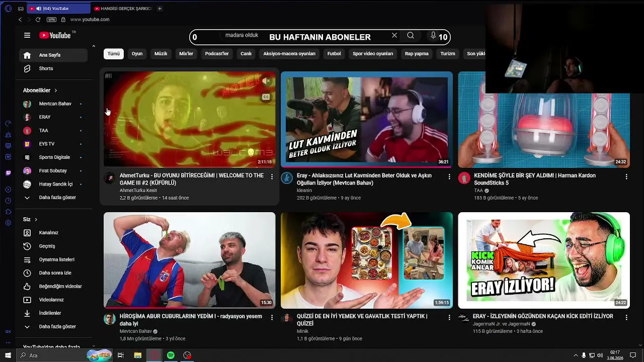The image size is (644, 362).
Task: Open Spotify from the taskbar
Action: click(171, 355)
